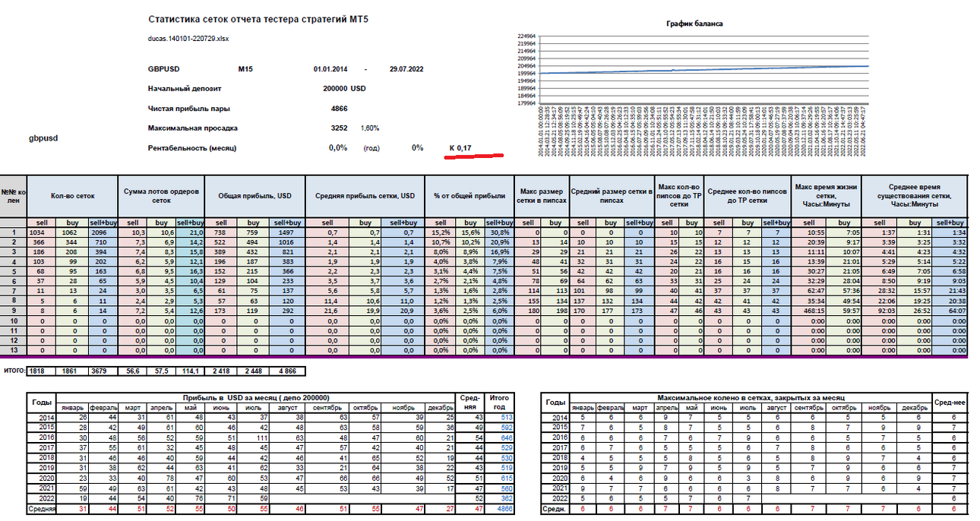The width and height of the screenshot is (980, 521).
Task: Click the file name ducas.140101-220729.xlsx
Action: pyautogui.click(x=188, y=38)
